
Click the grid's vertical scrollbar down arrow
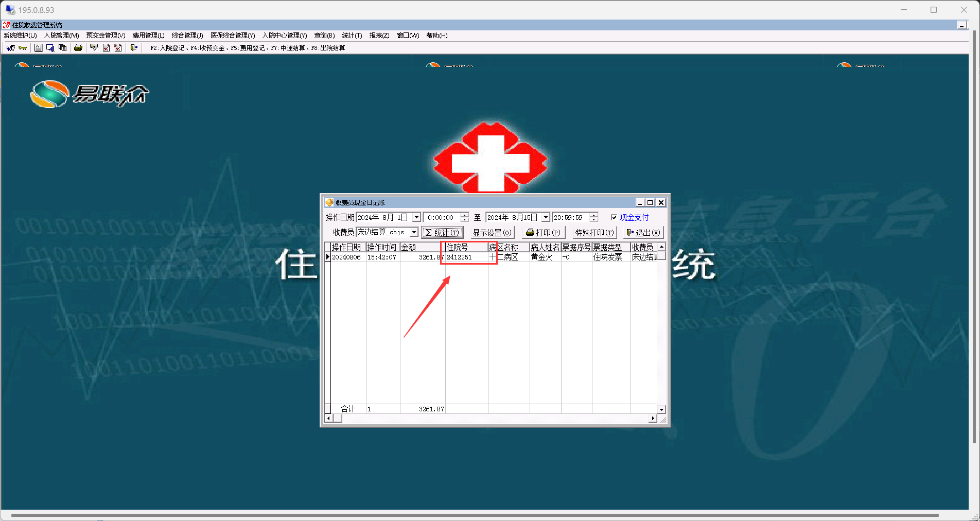pos(662,409)
